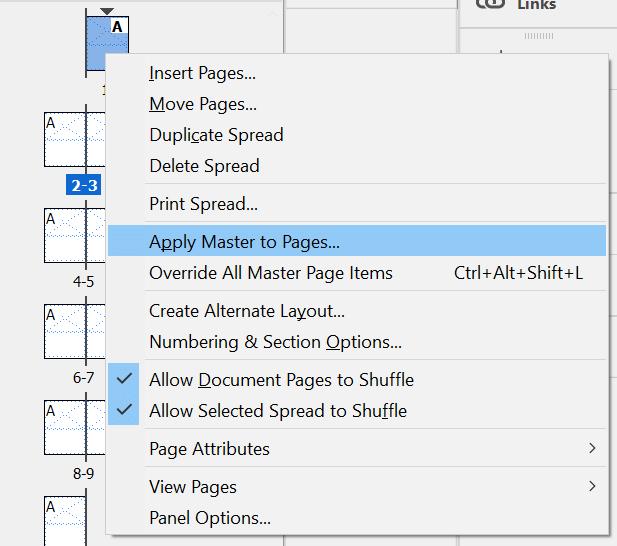Open Create Alternate Layout
The image size is (617, 546).
(x=247, y=311)
